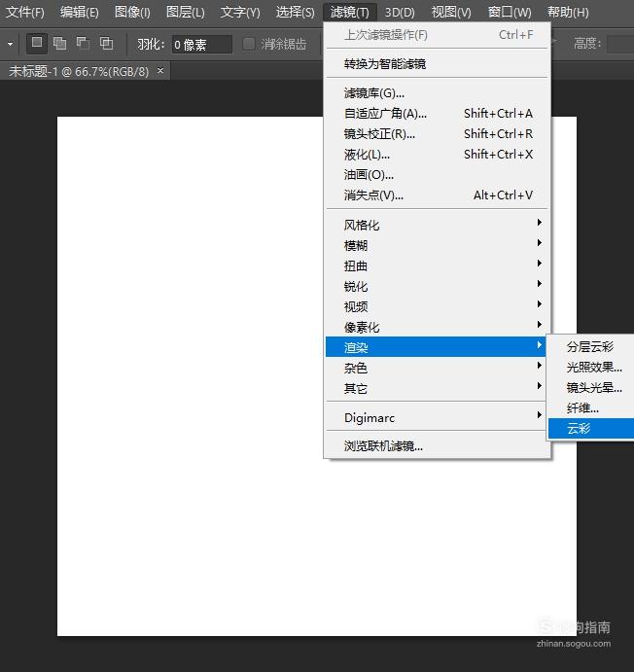634x672 pixels.
Task: Open 消失点(V)... vanishing point
Action: [x=437, y=195]
